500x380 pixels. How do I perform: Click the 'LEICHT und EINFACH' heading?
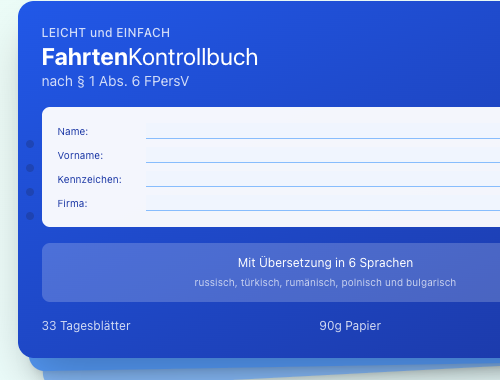pyautogui.click(x=106, y=33)
